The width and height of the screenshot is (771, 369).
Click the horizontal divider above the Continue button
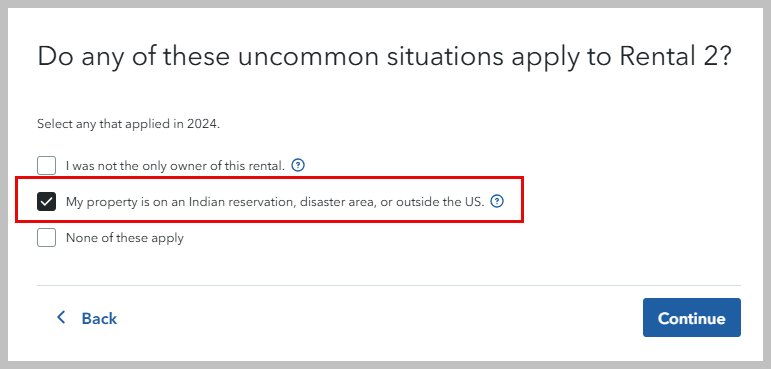[x=389, y=285]
